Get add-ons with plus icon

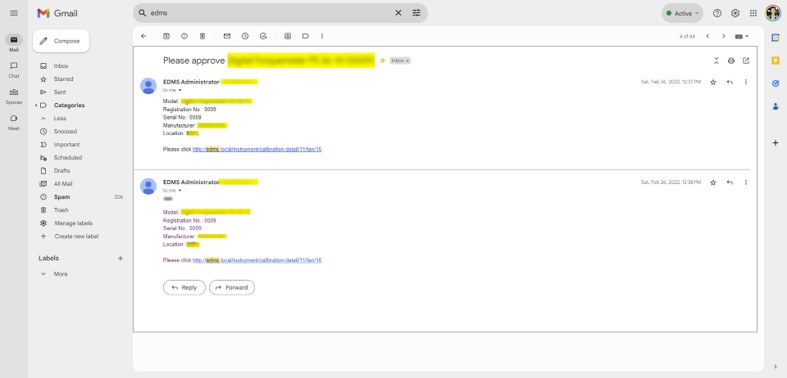775,143
